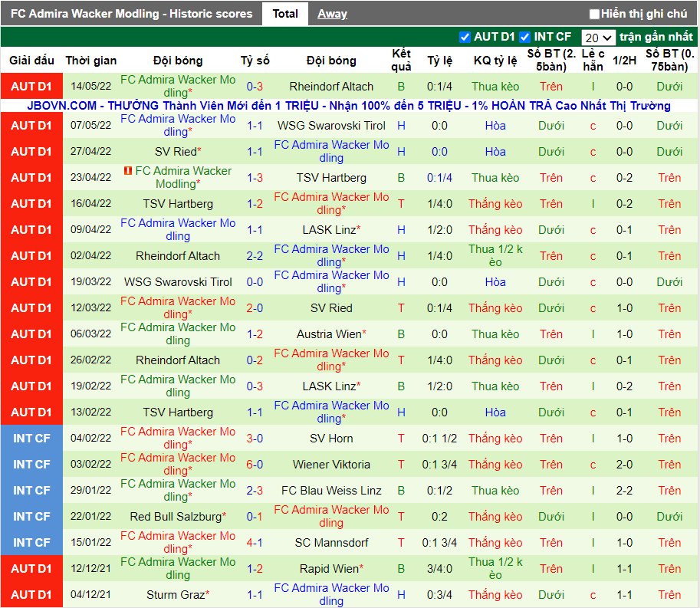Open the 4-1 score on 15/01/22
The height and width of the screenshot is (608, 700).
tap(255, 543)
